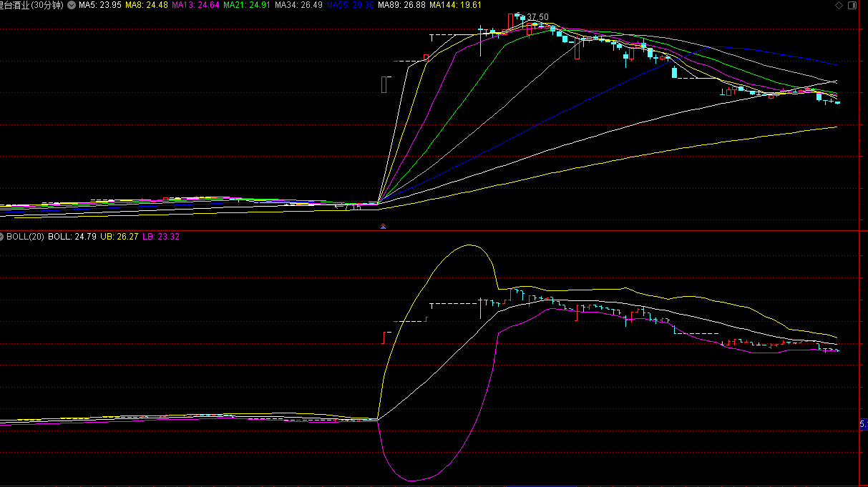Open the BOLL(20) indicator dropdown arrow

2,236
